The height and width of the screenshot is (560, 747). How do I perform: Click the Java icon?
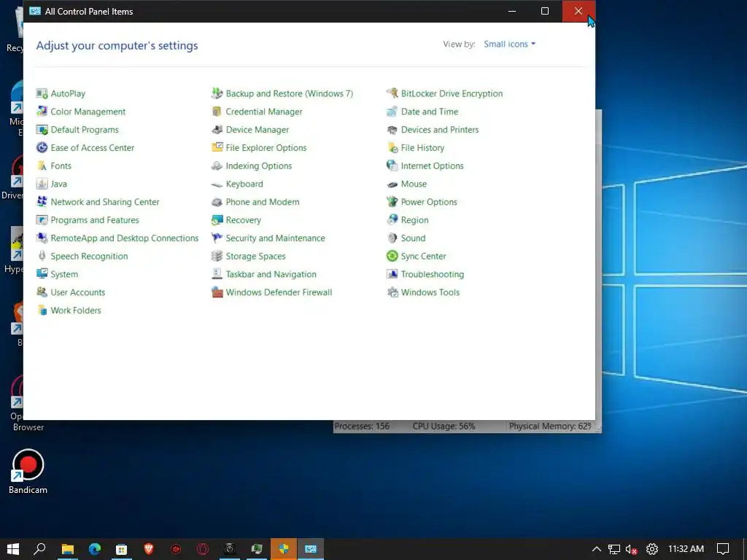pyautogui.click(x=42, y=184)
